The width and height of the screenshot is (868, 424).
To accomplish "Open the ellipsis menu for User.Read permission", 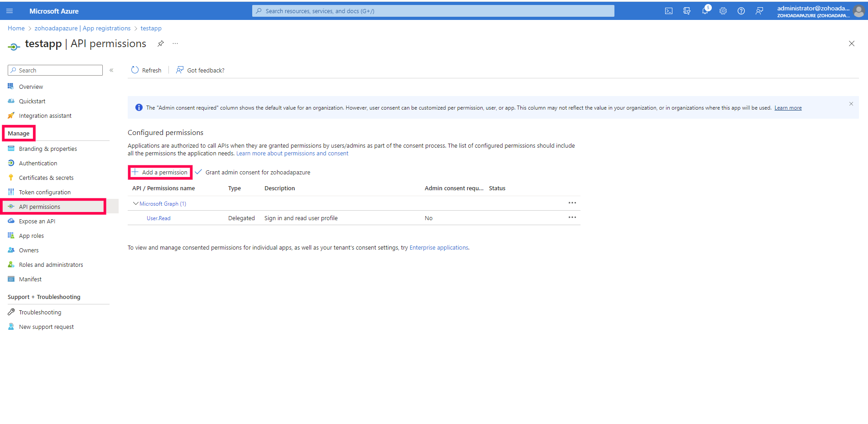I will tap(572, 217).
